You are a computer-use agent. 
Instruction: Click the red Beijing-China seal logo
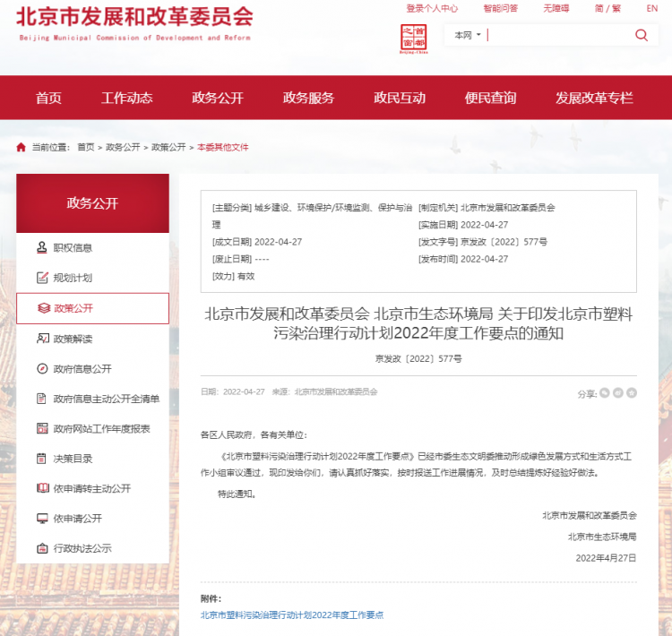[x=414, y=39]
